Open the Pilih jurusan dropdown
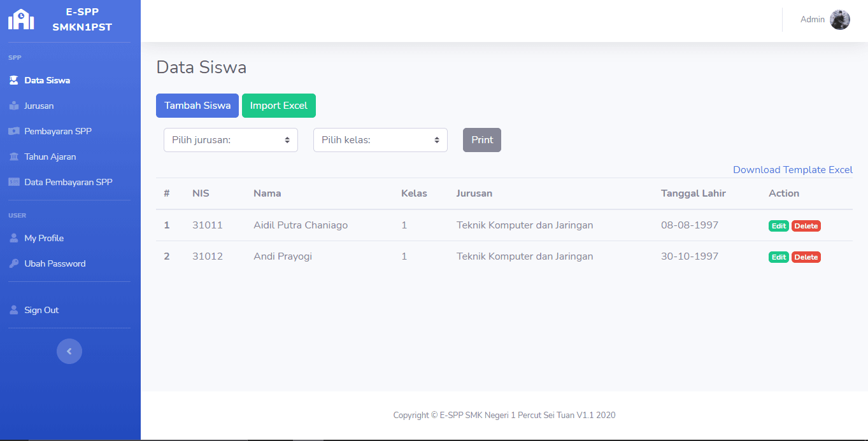Image resolution: width=868 pixels, height=441 pixels. pos(230,139)
